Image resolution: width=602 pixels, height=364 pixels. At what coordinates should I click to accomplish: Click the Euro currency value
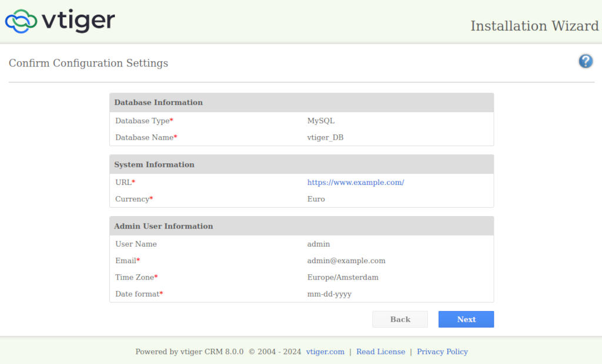tap(316, 198)
